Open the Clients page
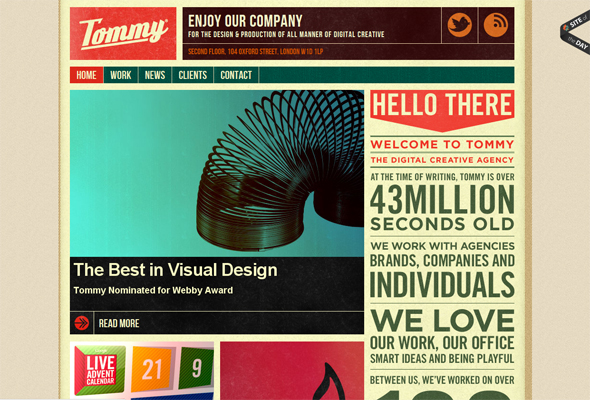Screen dimensions: 590x400 click(193, 75)
